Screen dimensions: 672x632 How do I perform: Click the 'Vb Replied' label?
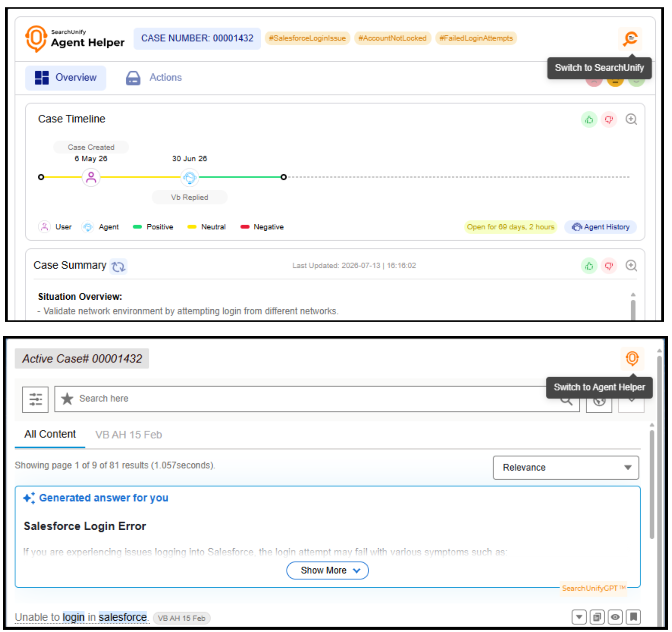[x=190, y=197]
